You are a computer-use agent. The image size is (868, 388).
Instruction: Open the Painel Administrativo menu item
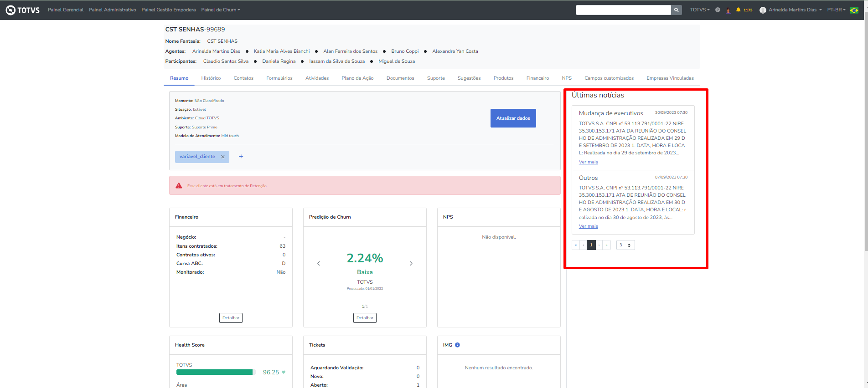[113, 10]
